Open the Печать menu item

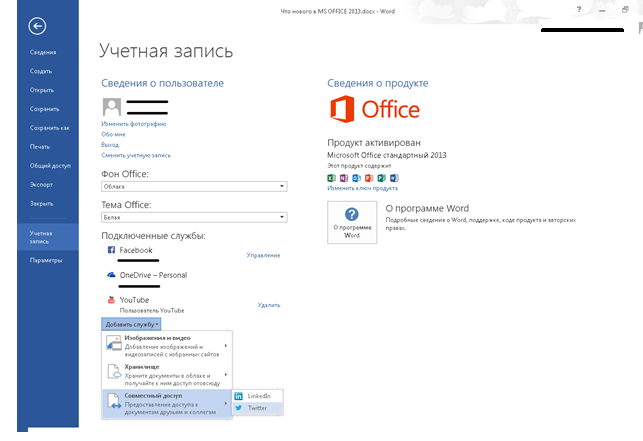[40, 147]
